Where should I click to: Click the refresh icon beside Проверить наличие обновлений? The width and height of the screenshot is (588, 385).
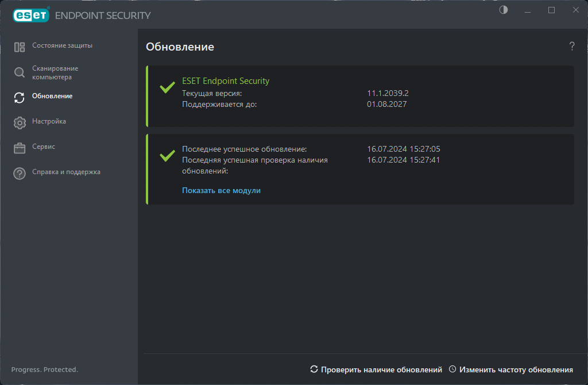314,369
